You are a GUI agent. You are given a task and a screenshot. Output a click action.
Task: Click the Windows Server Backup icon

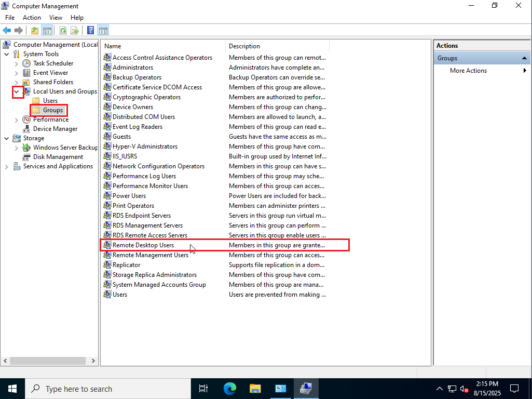[26, 148]
